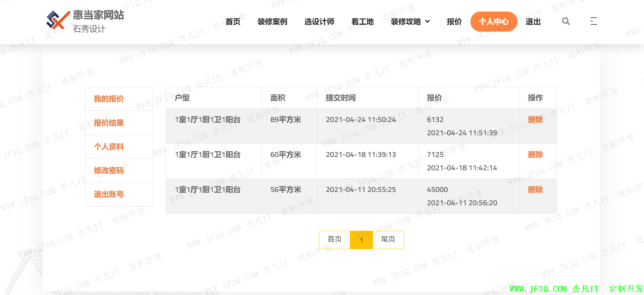The width and height of the screenshot is (644, 295).
Task: Go to 修改密码 in sidebar
Action: pyautogui.click(x=109, y=171)
